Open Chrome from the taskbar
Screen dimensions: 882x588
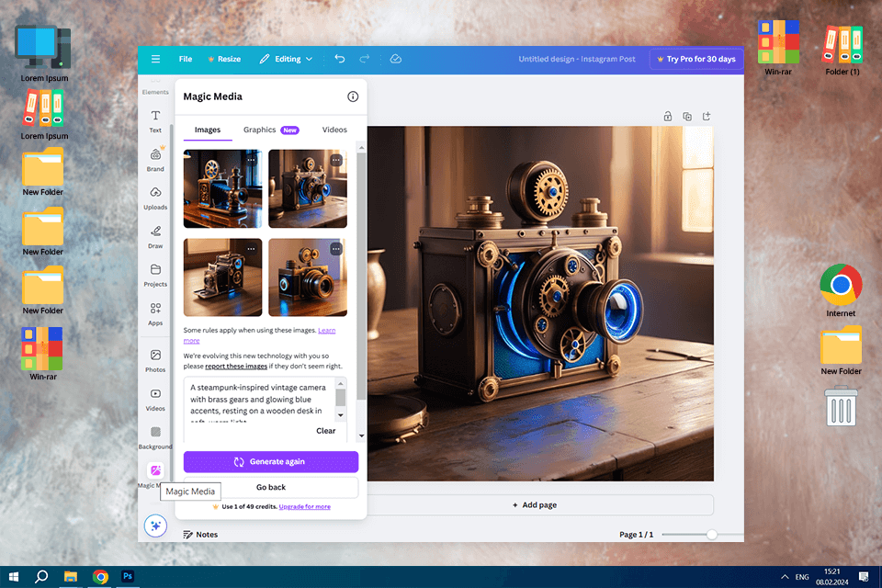click(x=100, y=577)
